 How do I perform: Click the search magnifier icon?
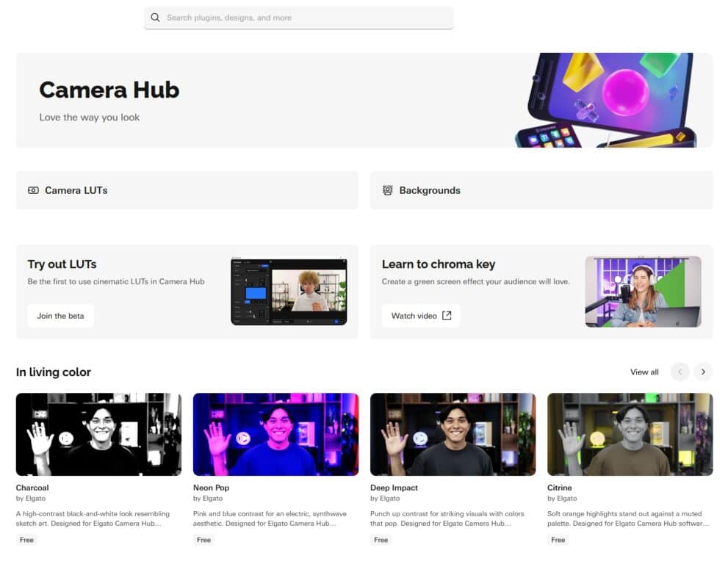coord(155,18)
